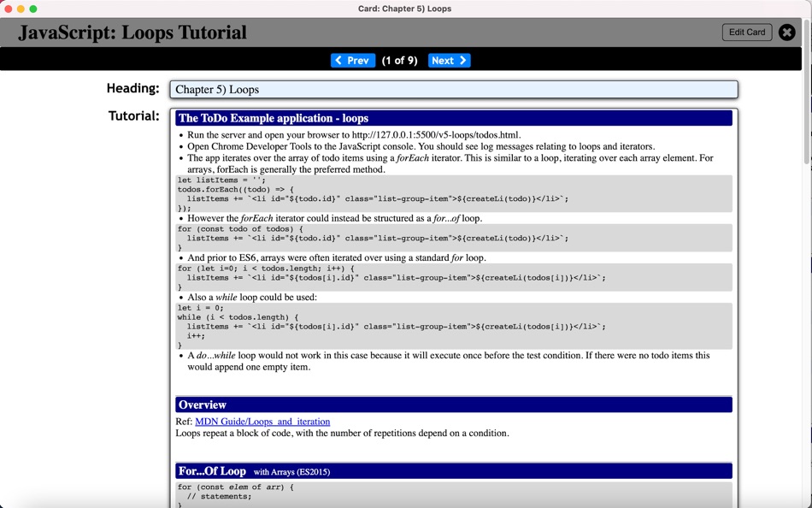
Task: Click the 'for (const todo of todos)' code line
Action: click(x=240, y=229)
